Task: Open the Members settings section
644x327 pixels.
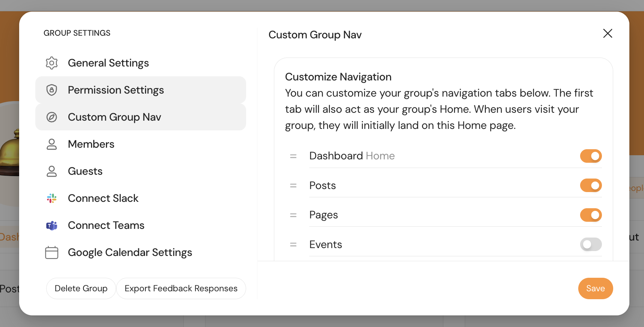Action: [91, 144]
